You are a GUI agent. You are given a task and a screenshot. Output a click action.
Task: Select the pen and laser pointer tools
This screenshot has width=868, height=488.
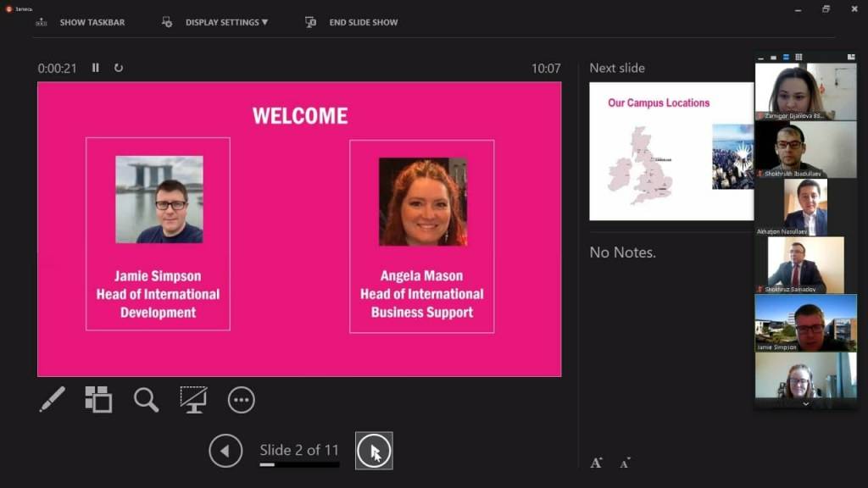coord(52,399)
